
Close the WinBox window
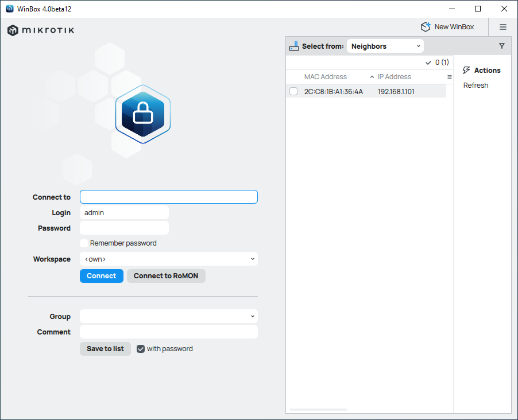point(504,9)
